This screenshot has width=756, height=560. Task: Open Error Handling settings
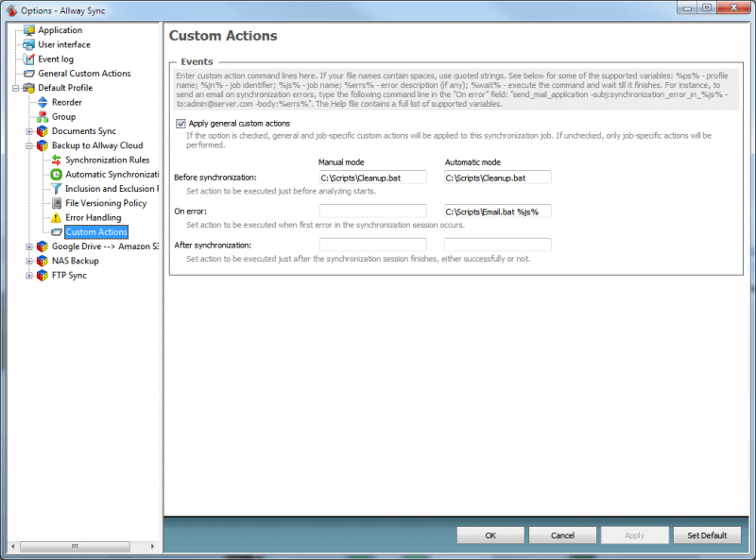pyautogui.click(x=93, y=217)
